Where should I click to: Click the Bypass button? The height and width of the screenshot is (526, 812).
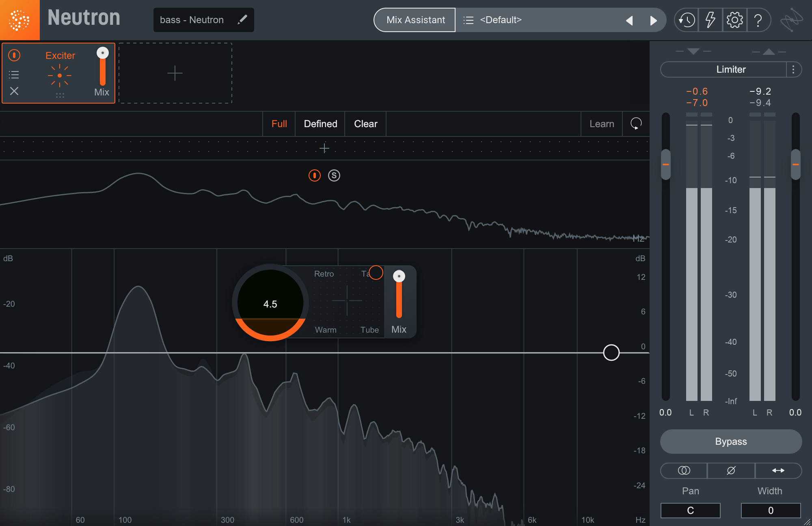click(731, 442)
